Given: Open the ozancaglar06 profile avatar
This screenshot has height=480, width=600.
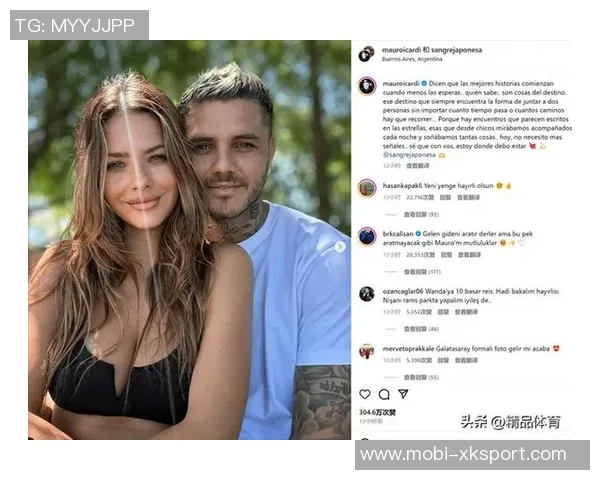Looking at the screenshot, I should click(x=367, y=294).
